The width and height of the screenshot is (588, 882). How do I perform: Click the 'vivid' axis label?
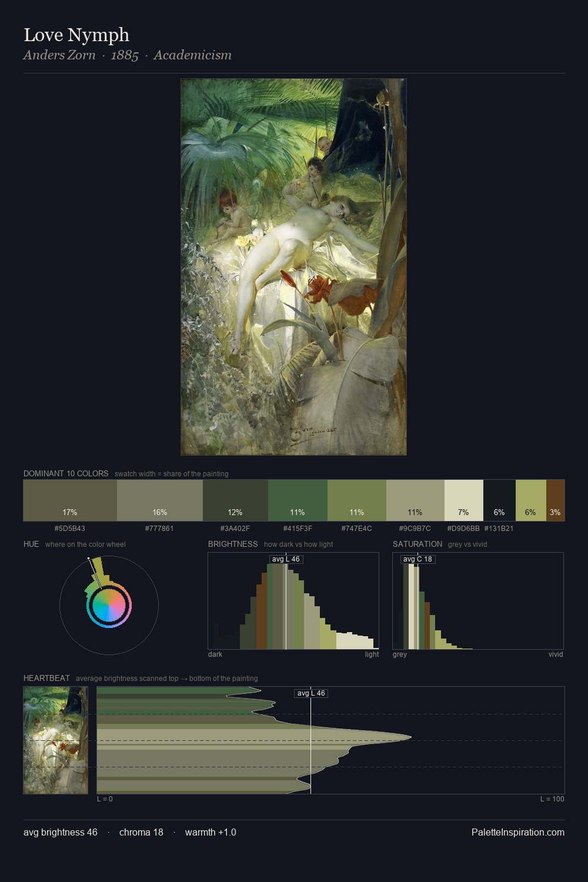556,654
